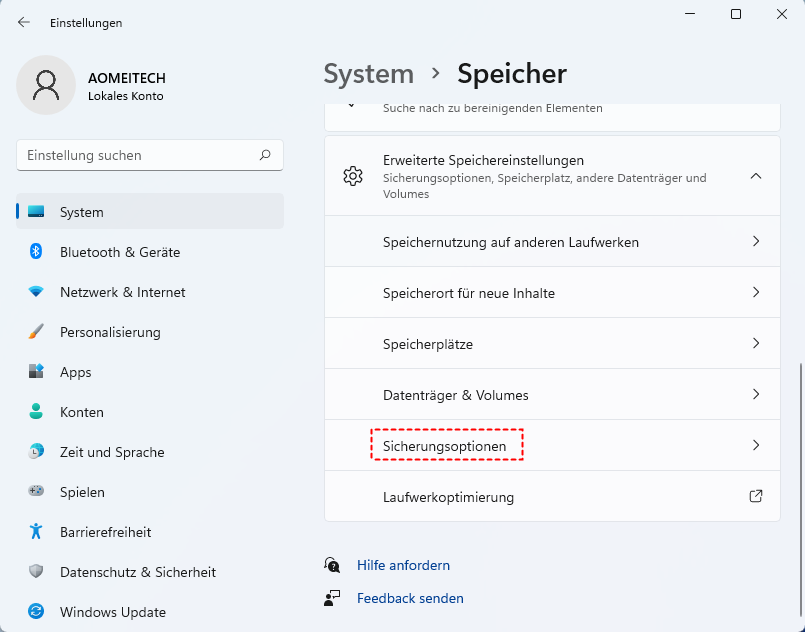This screenshot has width=805, height=632.
Task: Open Sicherungsoptionen entry
Action: tap(446, 446)
